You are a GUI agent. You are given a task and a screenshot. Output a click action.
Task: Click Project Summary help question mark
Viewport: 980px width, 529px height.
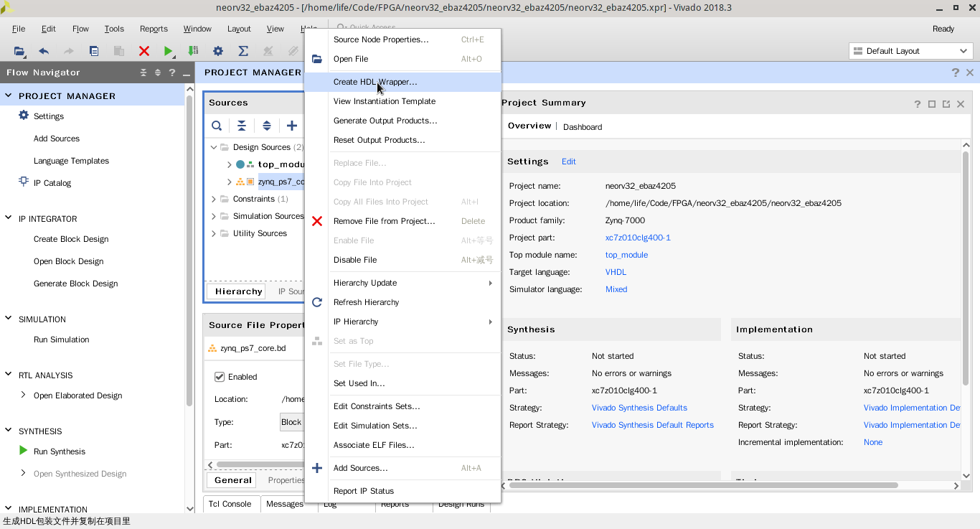[918, 104]
